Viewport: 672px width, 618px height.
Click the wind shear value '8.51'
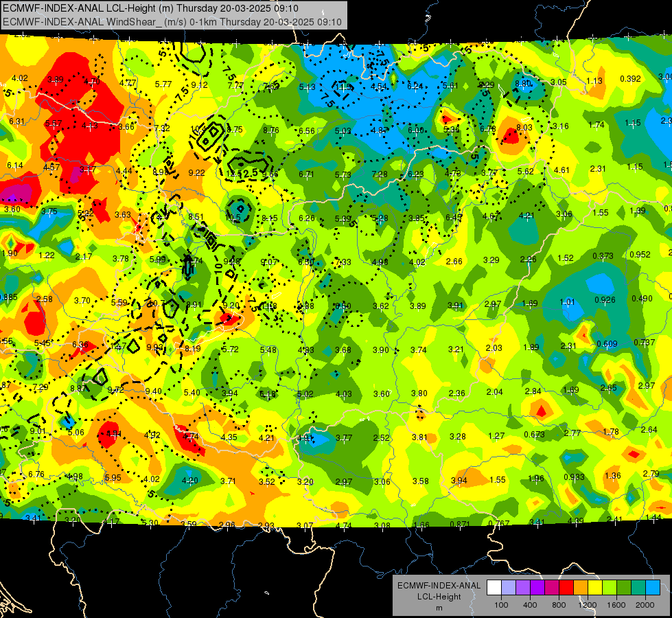click(x=196, y=216)
